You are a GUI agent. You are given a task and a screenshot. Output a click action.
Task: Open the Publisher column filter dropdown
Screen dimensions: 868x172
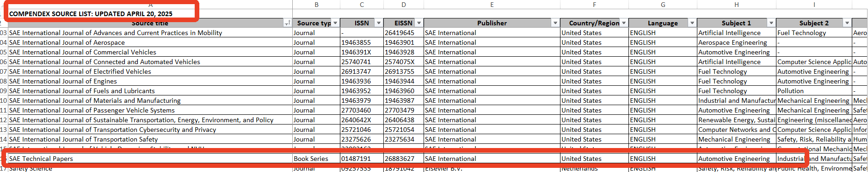pyautogui.click(x=555, y=23)
